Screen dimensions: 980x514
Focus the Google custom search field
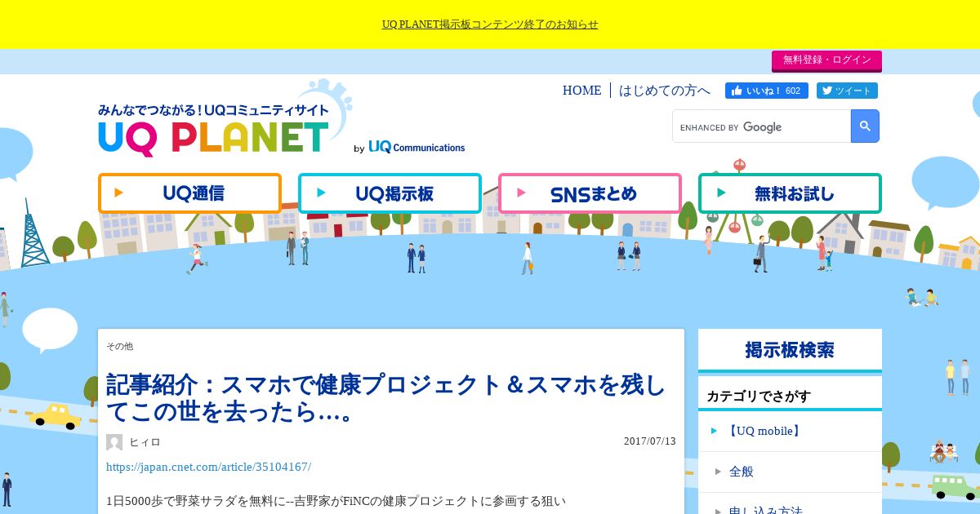tap(762, 126)
